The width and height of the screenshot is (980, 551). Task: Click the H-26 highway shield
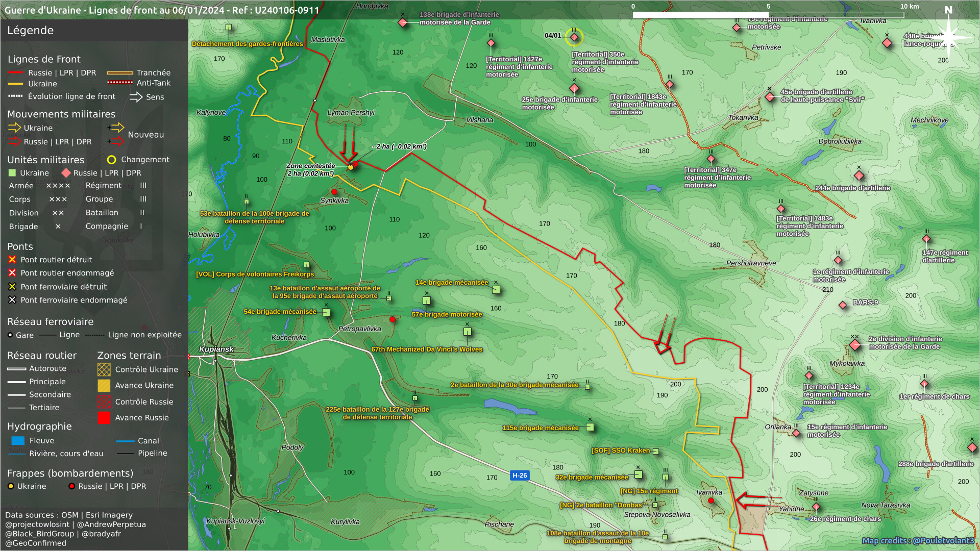pos(520,475)
